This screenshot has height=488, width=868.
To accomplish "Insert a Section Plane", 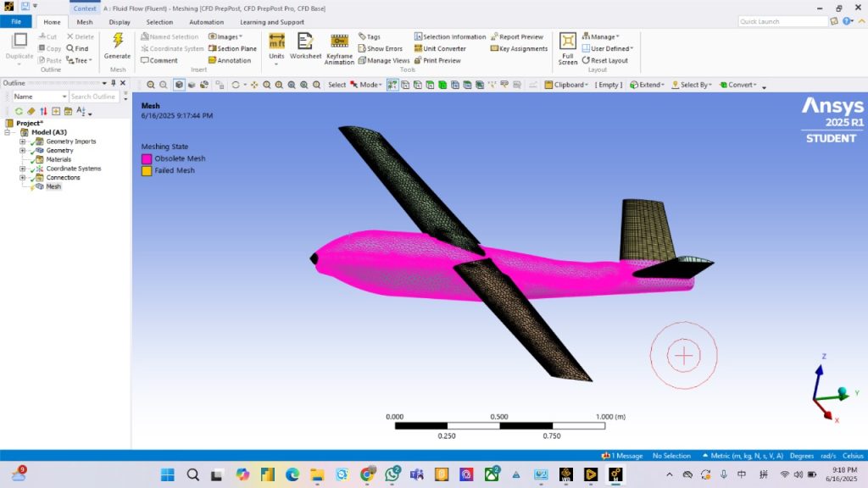I will click(232, 49).
